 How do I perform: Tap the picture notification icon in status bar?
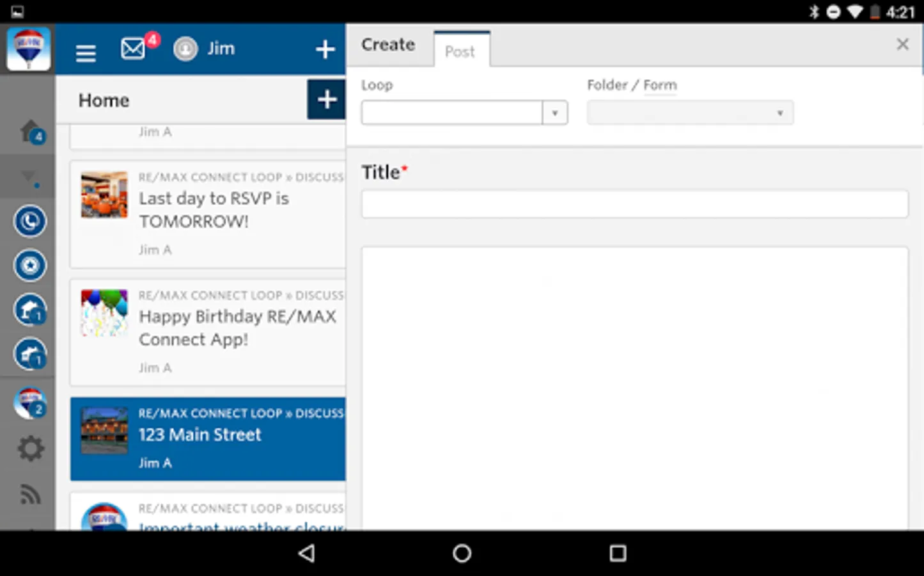click(x=18, y=12)
